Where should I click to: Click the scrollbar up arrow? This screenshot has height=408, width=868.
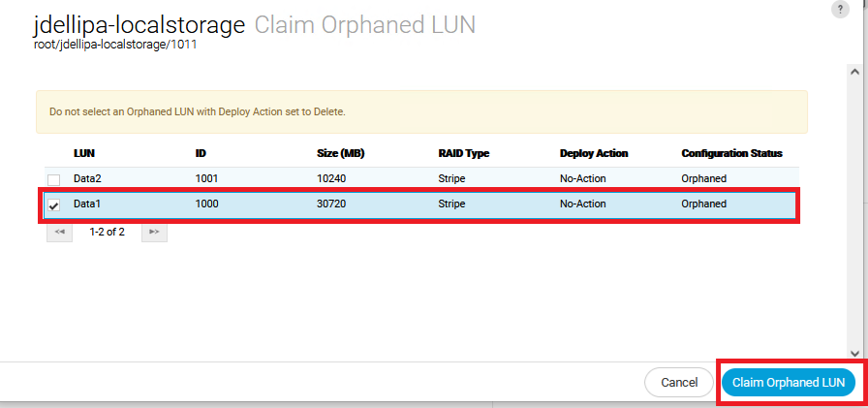[854, 71]
